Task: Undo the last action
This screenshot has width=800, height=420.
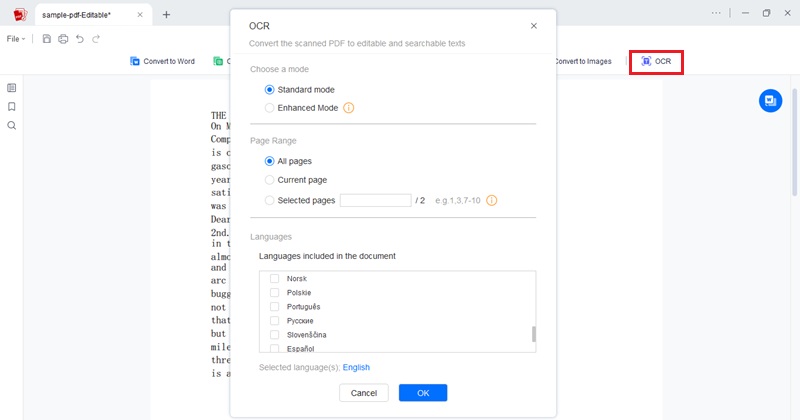Action: point(80,39)
